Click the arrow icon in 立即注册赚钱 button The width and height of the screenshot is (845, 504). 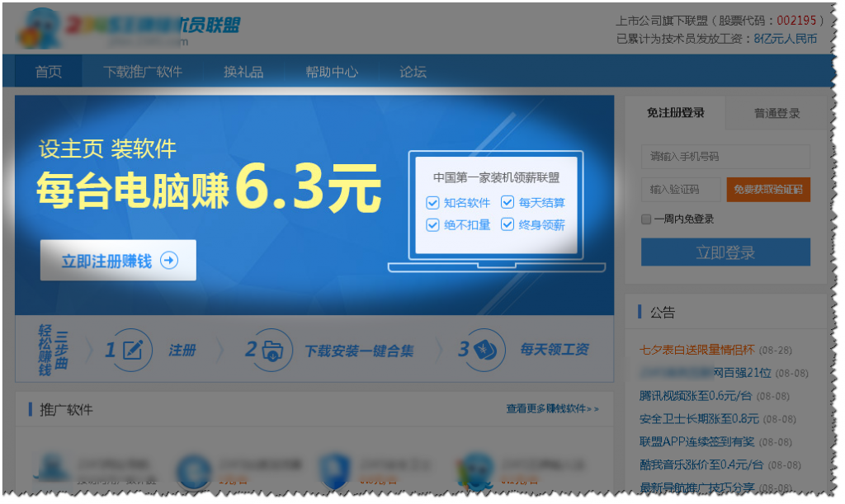tap(168, 261)
